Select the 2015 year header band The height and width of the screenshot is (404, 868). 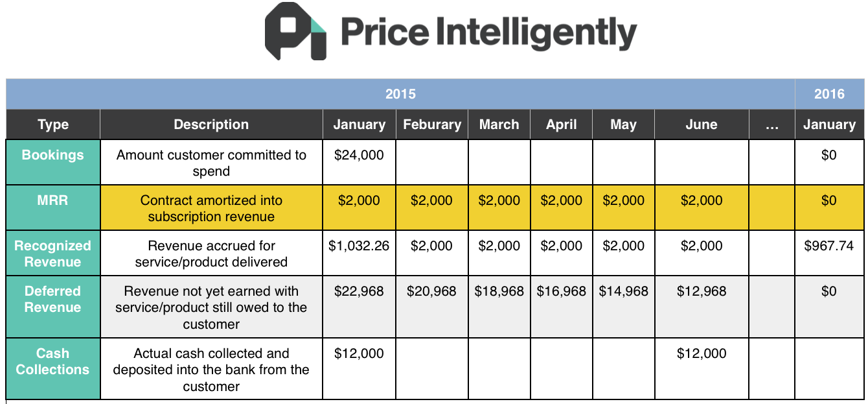point(400,94)
